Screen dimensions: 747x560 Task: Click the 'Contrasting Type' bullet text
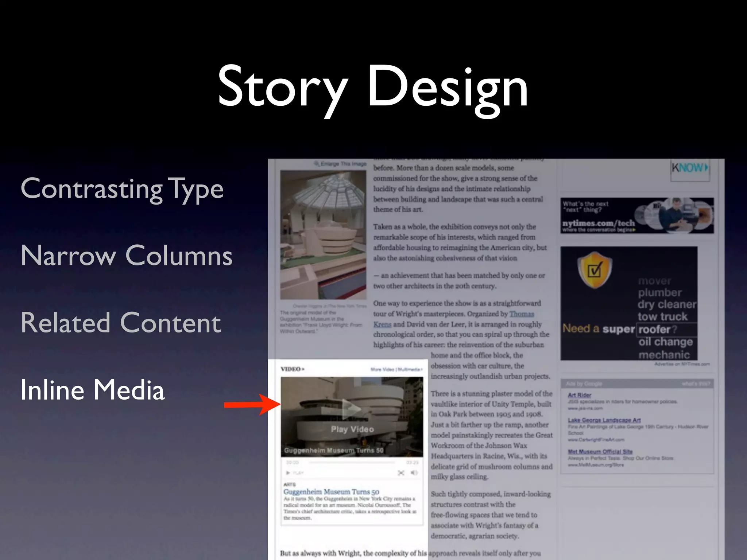pyautogui.click(x=122, y=190)
